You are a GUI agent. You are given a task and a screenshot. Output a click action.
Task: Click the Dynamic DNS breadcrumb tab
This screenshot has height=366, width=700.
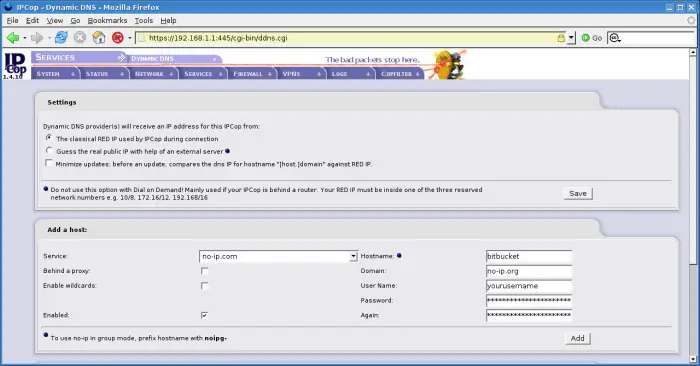[x=173, y=58]
